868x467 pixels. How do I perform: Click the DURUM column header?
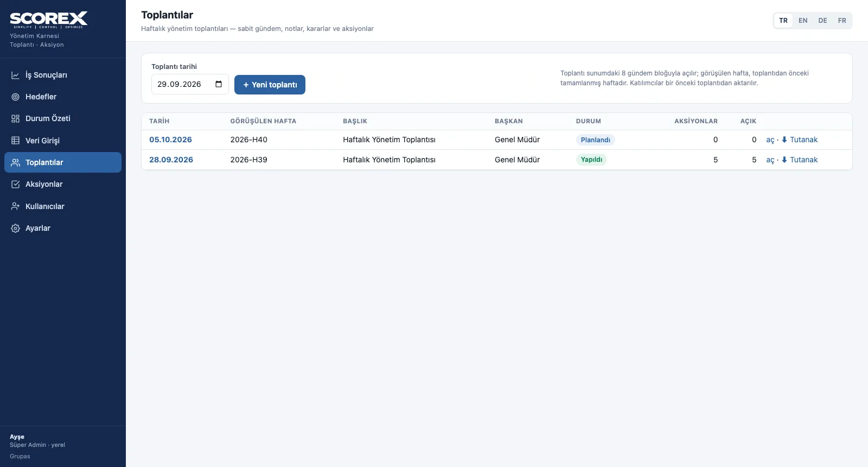[589, 121]
